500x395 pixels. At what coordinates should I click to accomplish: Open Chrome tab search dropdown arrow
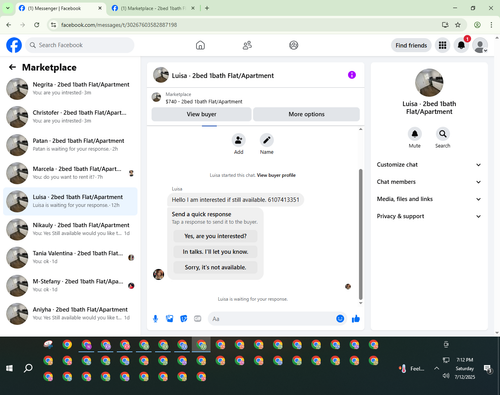tap(7, 8)
